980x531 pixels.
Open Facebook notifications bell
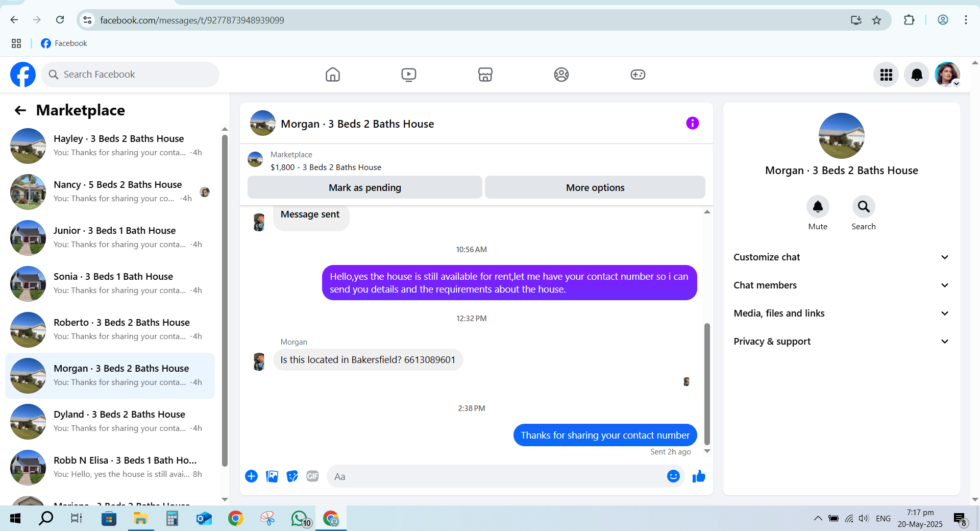click(917, 75)
